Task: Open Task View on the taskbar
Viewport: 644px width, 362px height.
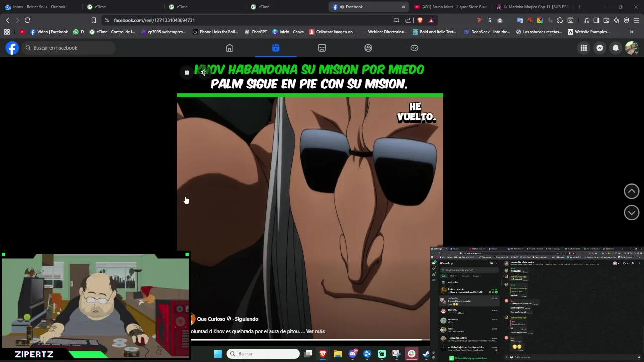Action: click(x=308, y=354)
